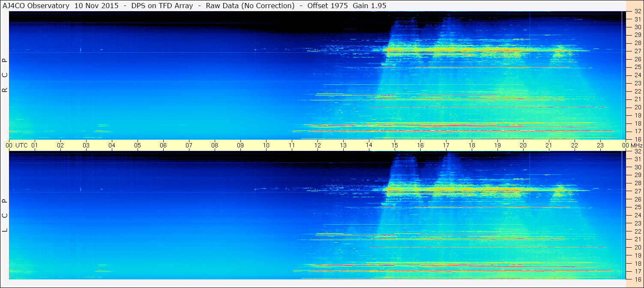This screenshot has height=288, width=644.
Task: Select the 27 MHz tick in RCP panel
Action: pos(638,51)
